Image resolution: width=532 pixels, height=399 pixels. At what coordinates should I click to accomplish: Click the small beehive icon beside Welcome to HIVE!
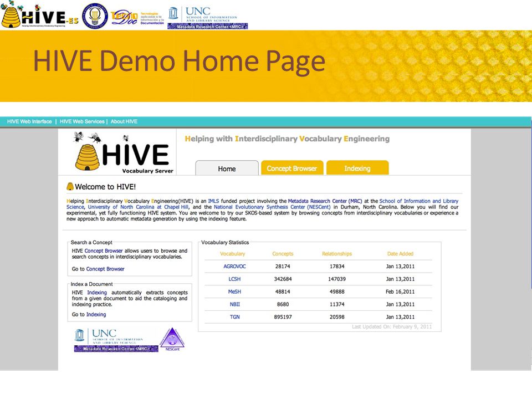(70, 186)
